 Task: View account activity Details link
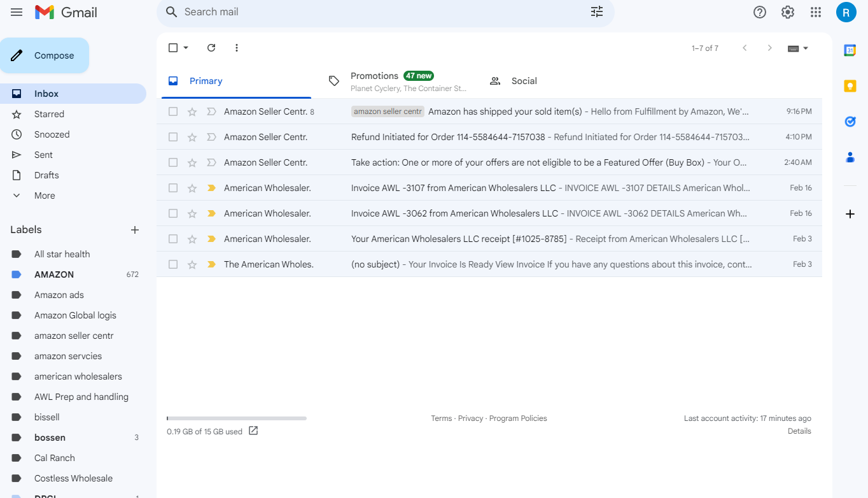799,431
